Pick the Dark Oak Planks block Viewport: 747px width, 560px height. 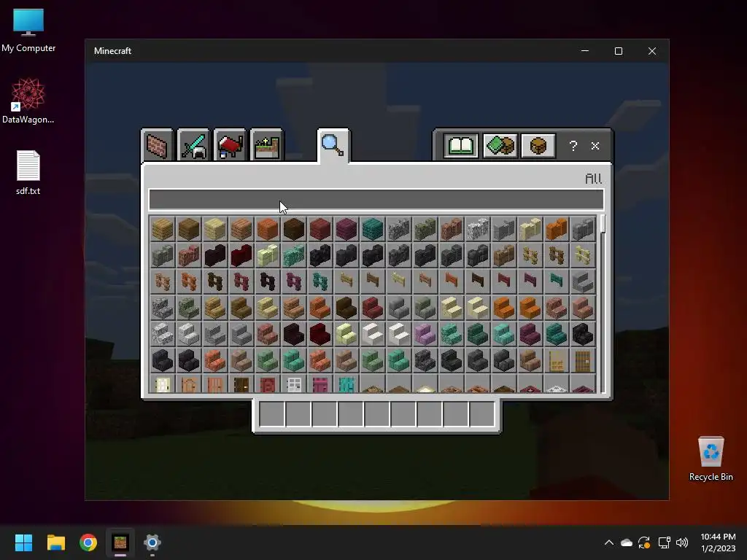coord(293,229)
